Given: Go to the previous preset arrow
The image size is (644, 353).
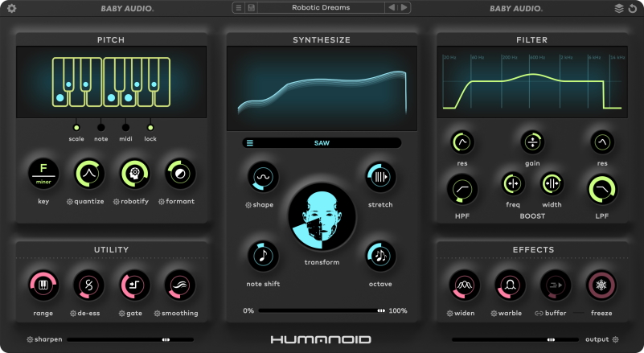Looking at the screenshot, I should pos(392,7).
